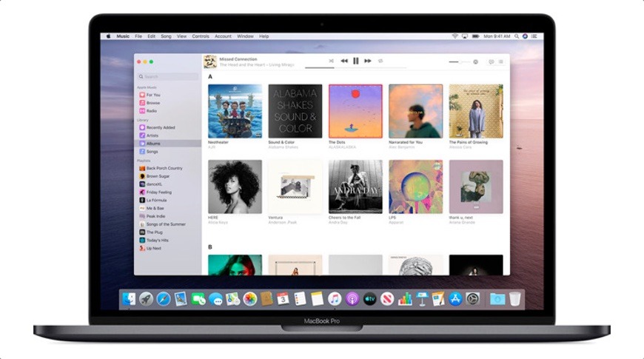The image size is (644, 359).
Task: Open the Controls menu
Action: click(201, 36)
